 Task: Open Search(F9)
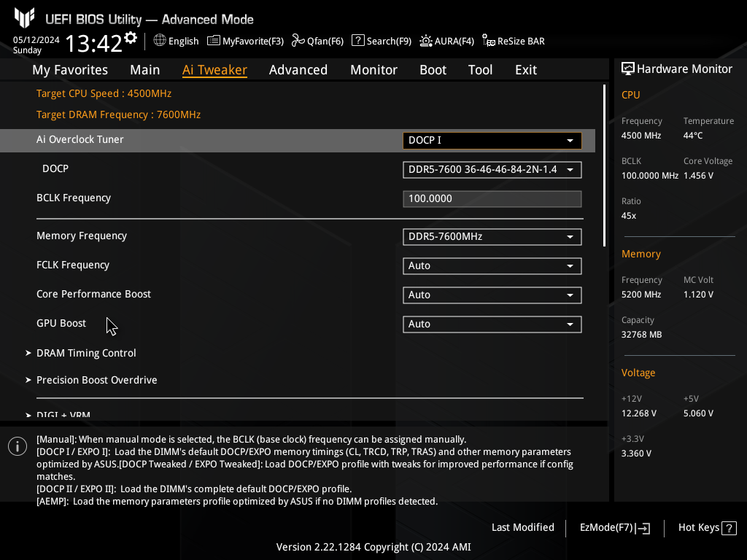click(x=382, y=41)
